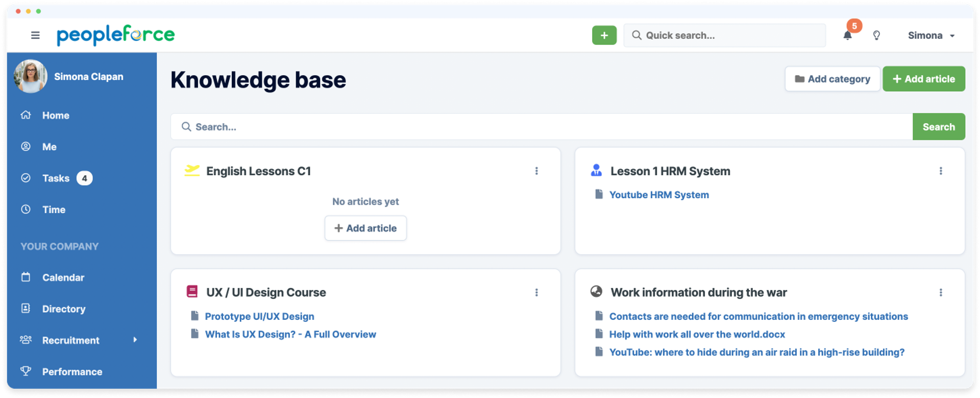Click document icon beside Contacts emergency article
Image resolution: width=980 pixels, height=398 pixels.
coord(599,316)
